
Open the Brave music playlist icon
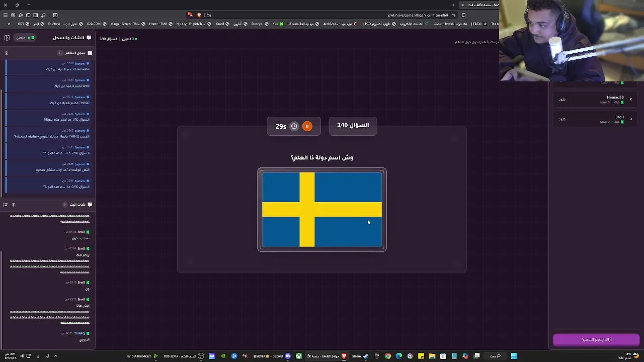(43, 15)
